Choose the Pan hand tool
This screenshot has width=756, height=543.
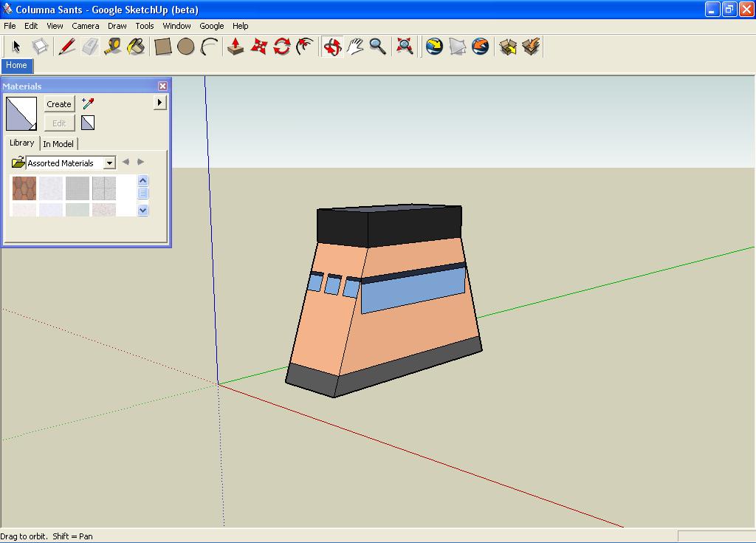pyautogui.click(x=355, y=47)
